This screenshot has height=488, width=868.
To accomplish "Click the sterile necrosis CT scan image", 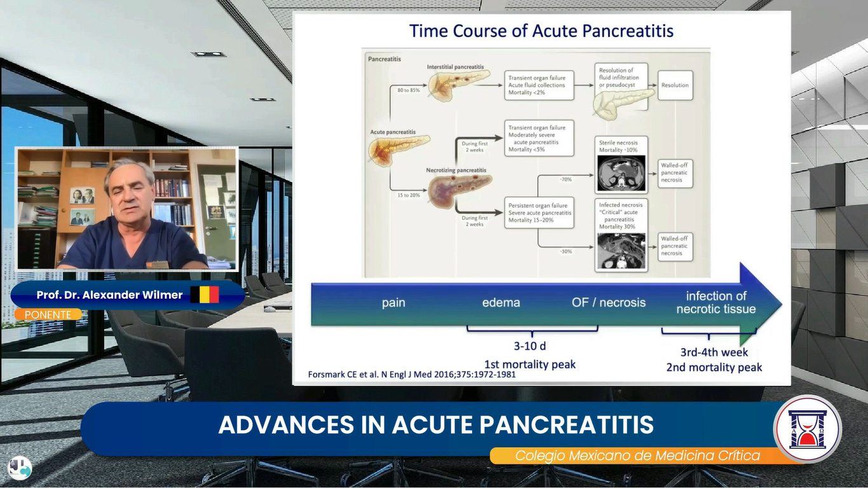I will point(621,173).
